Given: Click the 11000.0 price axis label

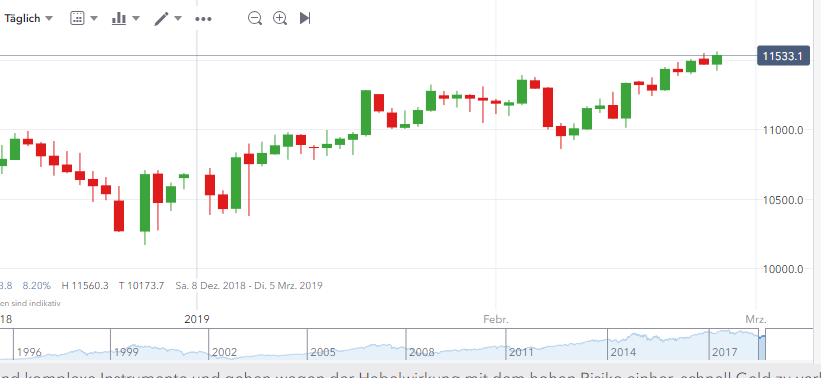Looking at the screenshot, I should pyautogui.click(x=783, y=130).
